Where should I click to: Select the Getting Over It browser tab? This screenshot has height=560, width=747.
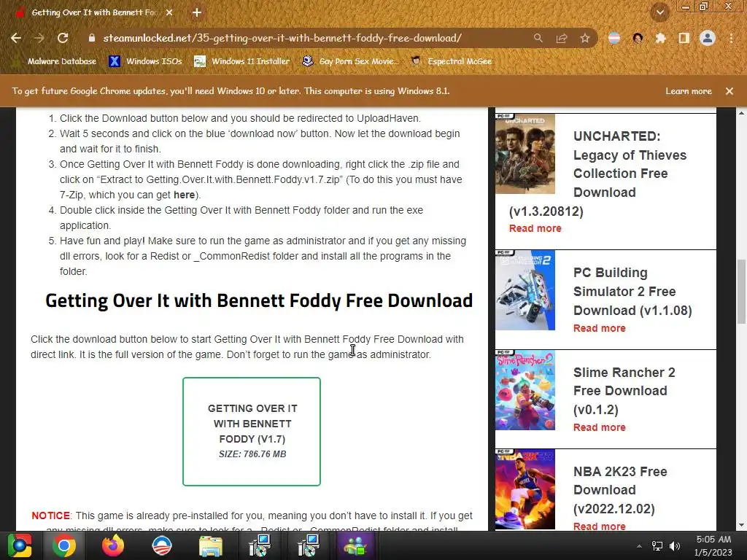tap(94, 13)
